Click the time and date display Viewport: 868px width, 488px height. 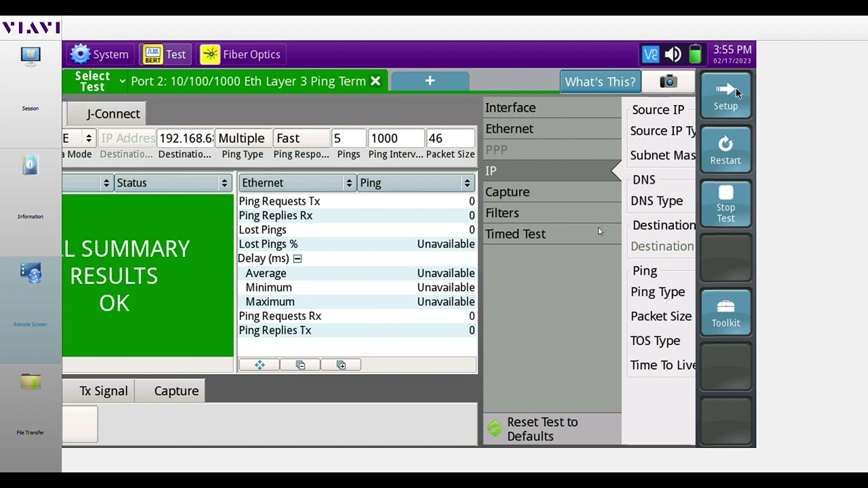(732, 54)
